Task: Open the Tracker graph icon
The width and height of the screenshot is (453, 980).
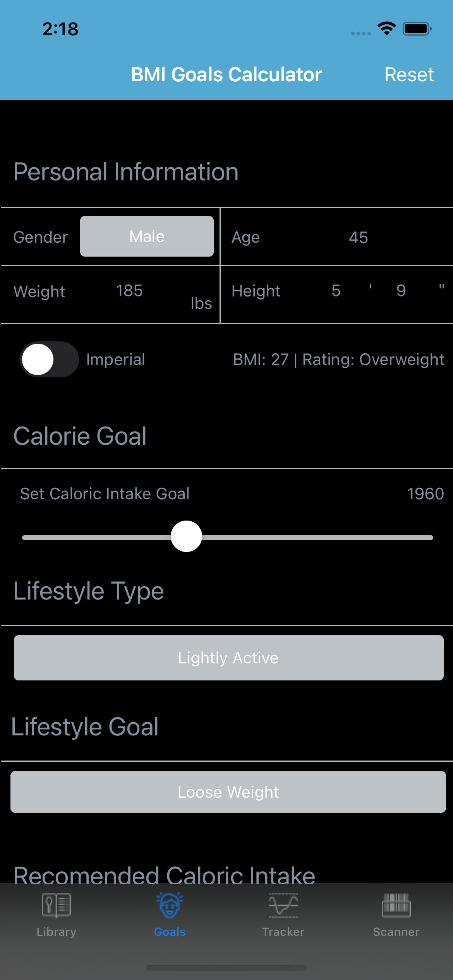Action: click(x=283, y=905)
